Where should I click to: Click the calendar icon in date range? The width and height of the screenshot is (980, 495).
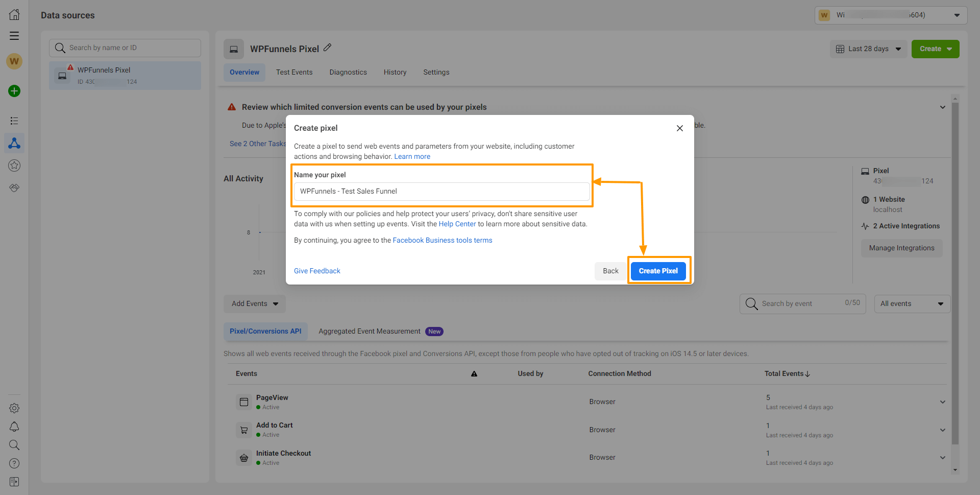[x=840, y=49]
